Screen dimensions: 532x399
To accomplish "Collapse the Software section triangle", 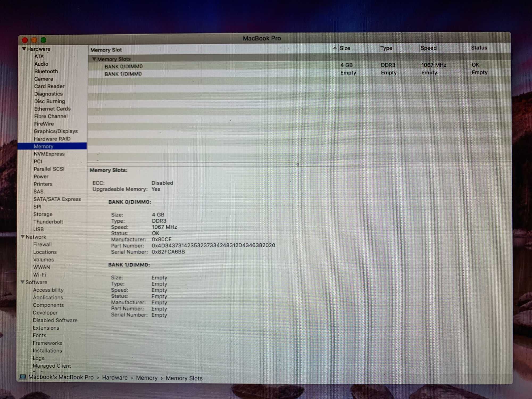I will pyautogui.click(x=23, y=282).
